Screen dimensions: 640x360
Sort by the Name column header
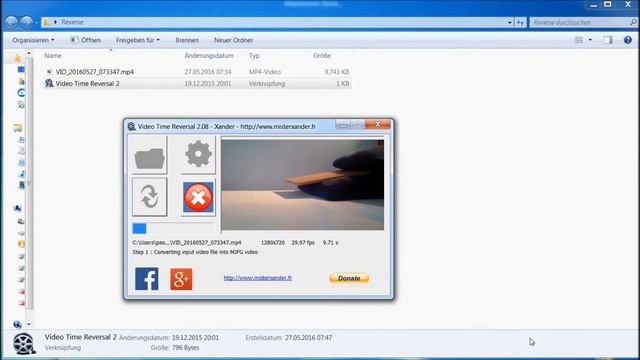click(53, 56)
